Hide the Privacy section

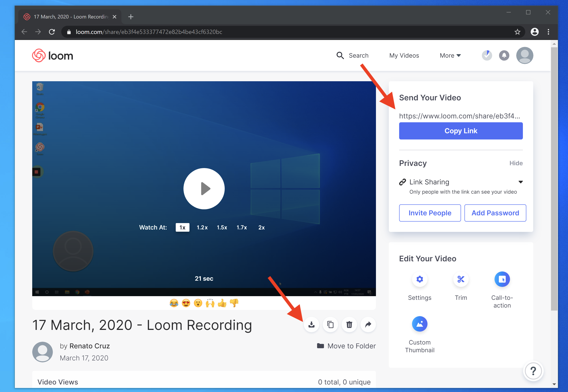[516, 163]
